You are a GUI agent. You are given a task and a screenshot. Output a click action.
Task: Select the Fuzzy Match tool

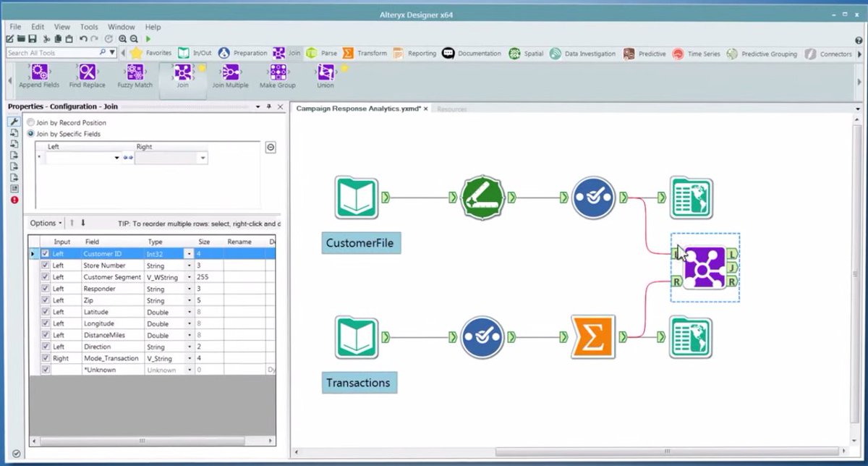tap(135, 76)
